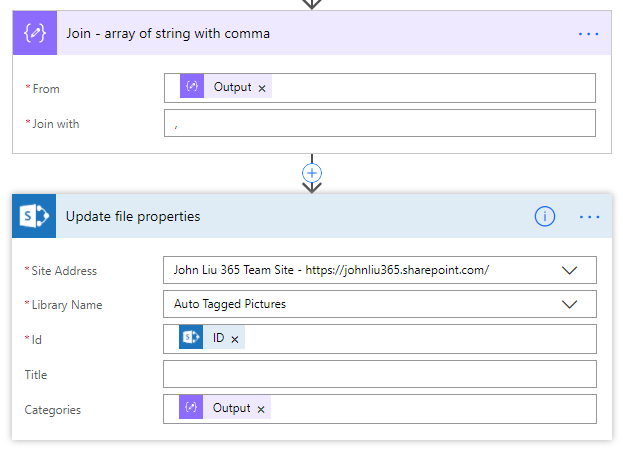The height and width of the screenshot is (458, 623).
Task: Select the ID token in the Id field
Action: tap(218, 338)
